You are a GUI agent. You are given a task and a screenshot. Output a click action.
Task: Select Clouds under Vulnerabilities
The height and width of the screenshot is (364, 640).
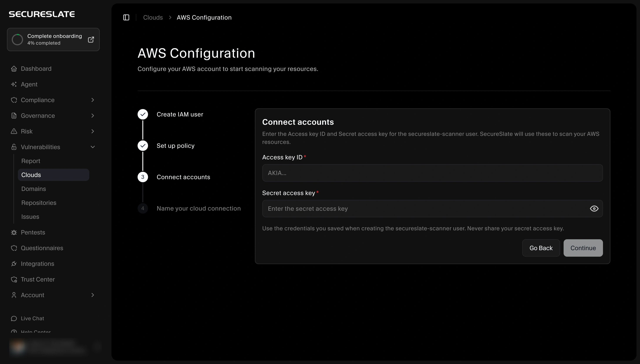[54, 175]
